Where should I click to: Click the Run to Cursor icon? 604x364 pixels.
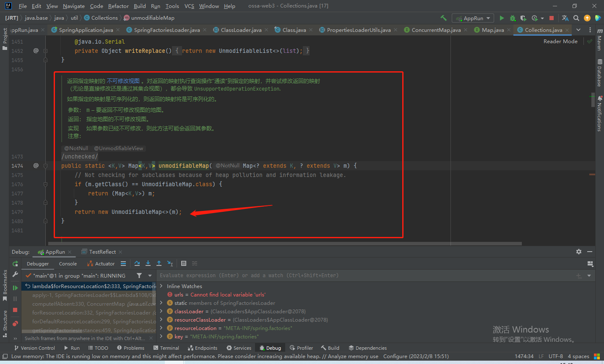pyautogui.click(x=170, y=263)
